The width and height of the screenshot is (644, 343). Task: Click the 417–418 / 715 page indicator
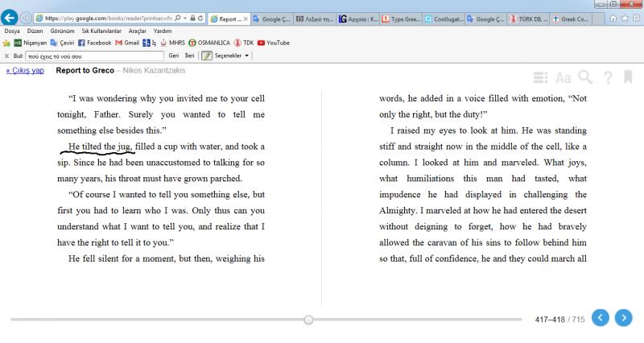(x=559, y=319)
